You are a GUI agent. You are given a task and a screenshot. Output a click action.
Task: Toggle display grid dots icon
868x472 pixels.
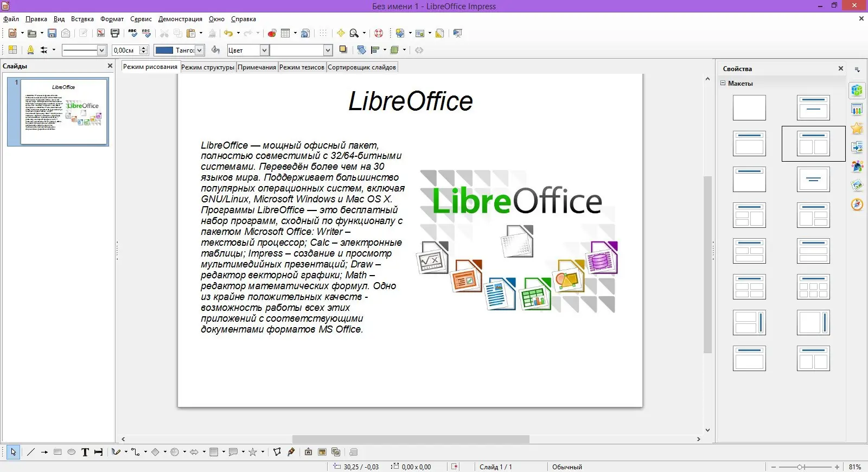(323, 33)
